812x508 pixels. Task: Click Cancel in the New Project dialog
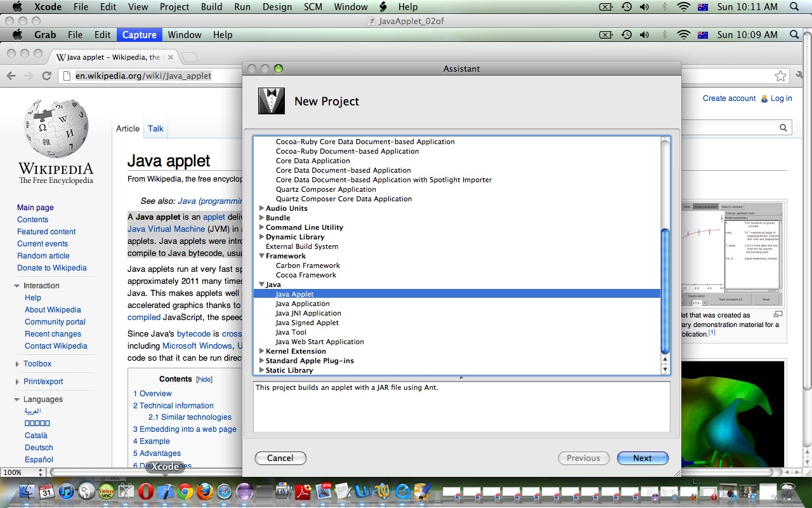click(x=280, y=458)
